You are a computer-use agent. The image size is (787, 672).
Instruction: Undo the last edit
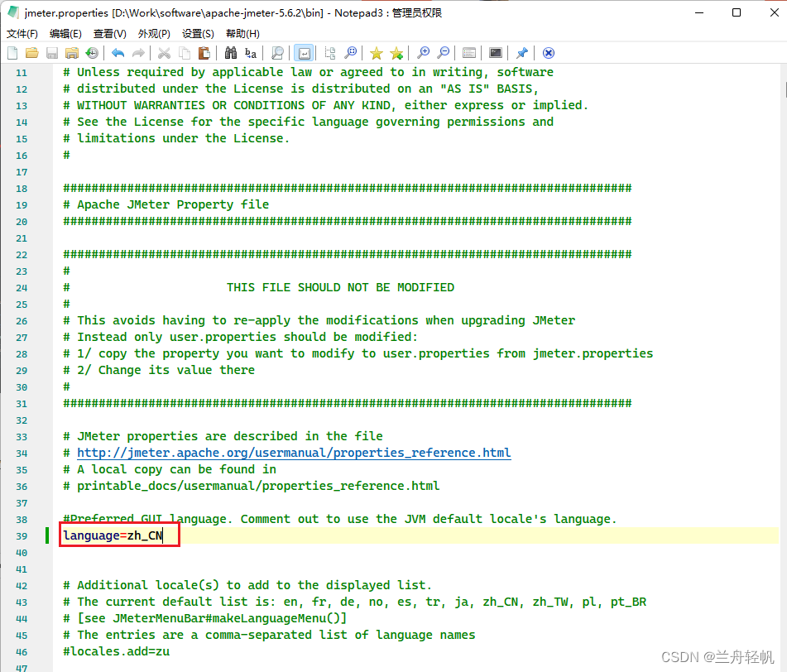[118, 53]
